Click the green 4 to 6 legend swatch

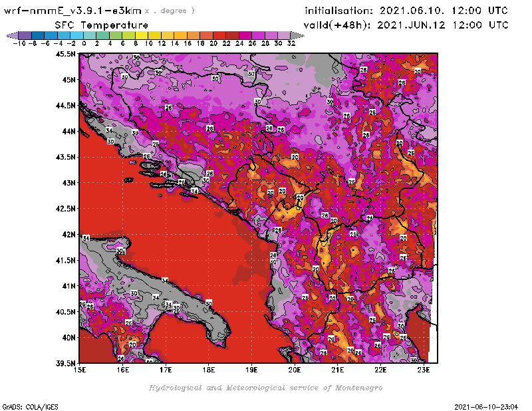[116, 35]
